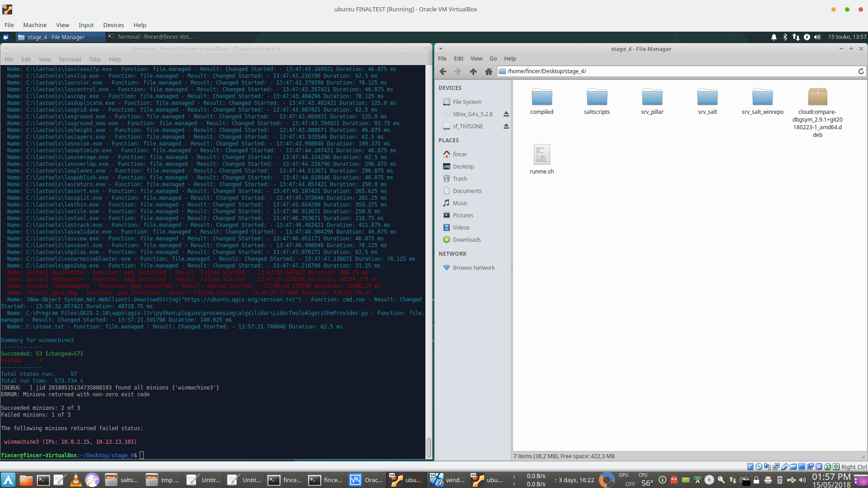Go to parent folder with up arrow

(473, 71)
